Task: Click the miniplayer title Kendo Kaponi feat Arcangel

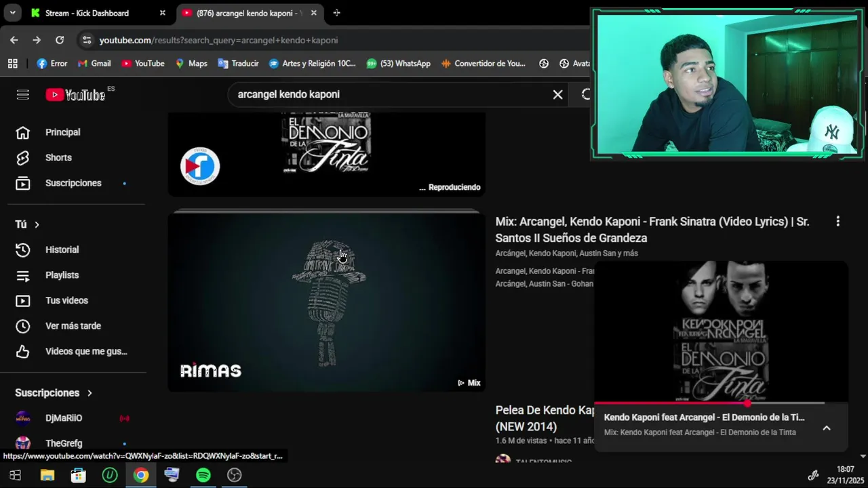Action: (x=704, y=418)
